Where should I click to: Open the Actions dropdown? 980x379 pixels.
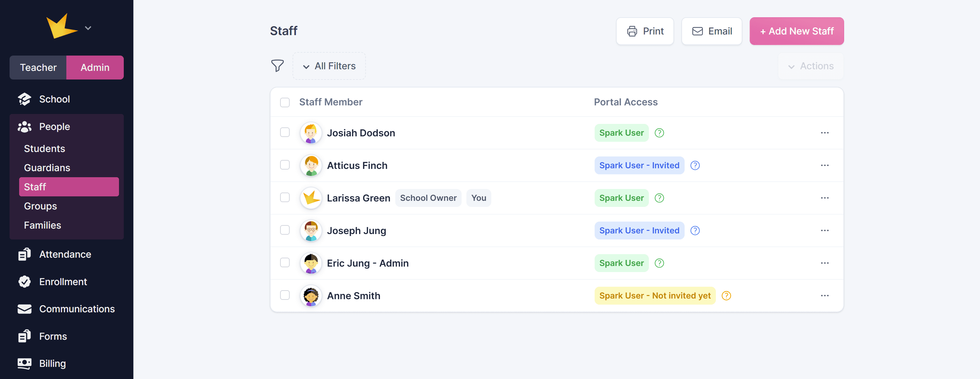click(811, 66)
